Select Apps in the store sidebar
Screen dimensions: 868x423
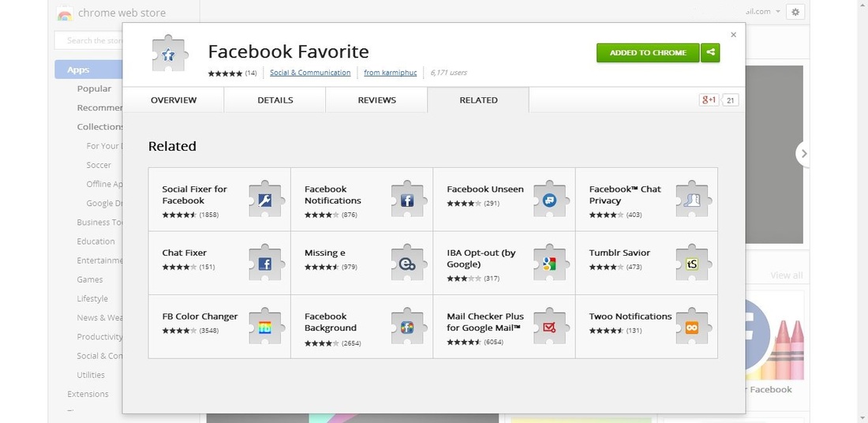tap(88, 69)
